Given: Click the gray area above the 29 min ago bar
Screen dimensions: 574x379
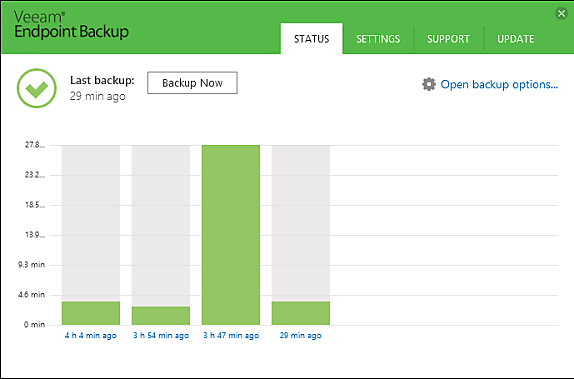Looking at the screenshot, I should tap(301, 223).
